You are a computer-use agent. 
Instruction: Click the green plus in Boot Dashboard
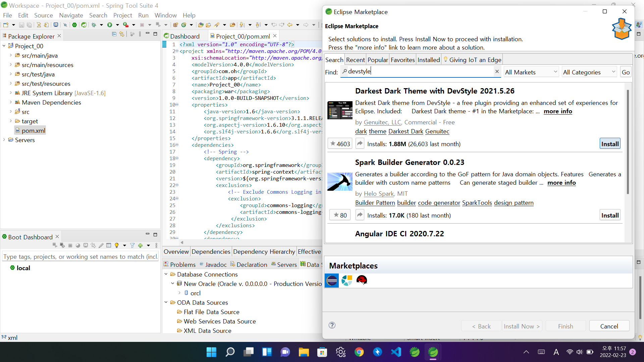click(140, 246)
